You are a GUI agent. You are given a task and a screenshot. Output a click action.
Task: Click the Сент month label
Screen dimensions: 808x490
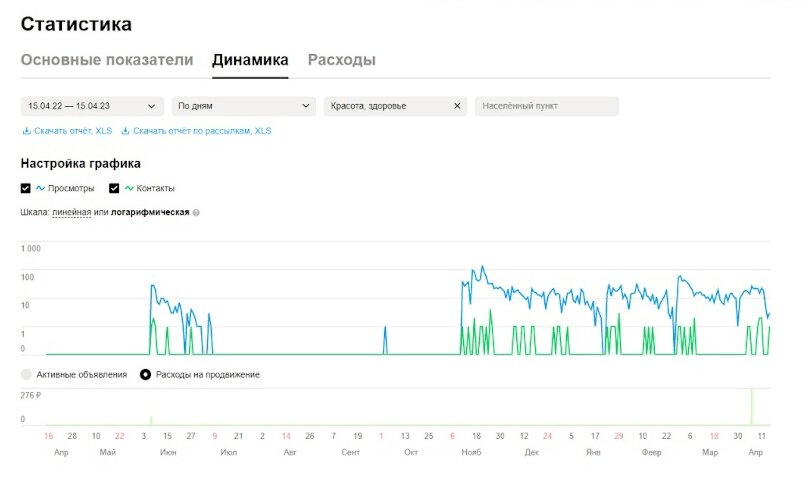pos(350,452)
